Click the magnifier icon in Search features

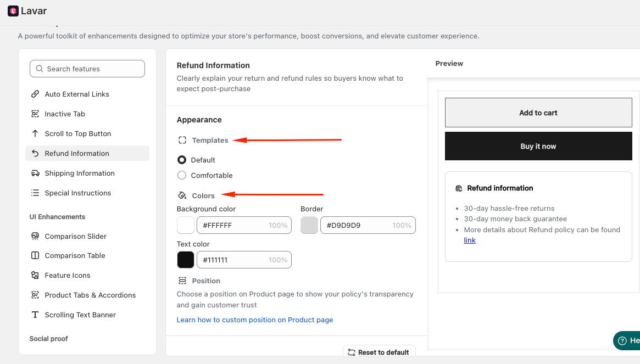tap(40, 69)
